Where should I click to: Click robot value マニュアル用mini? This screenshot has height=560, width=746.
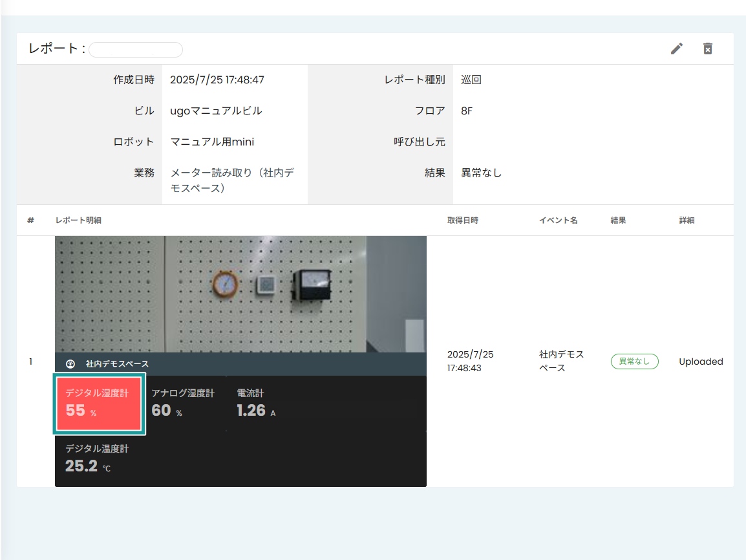(212, 142)
